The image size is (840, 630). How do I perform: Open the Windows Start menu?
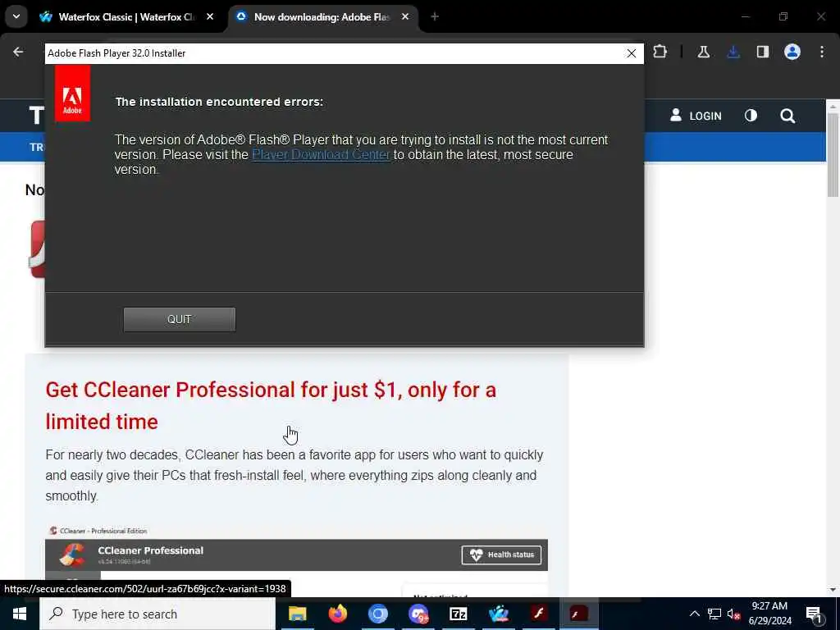tap(20, 614)
